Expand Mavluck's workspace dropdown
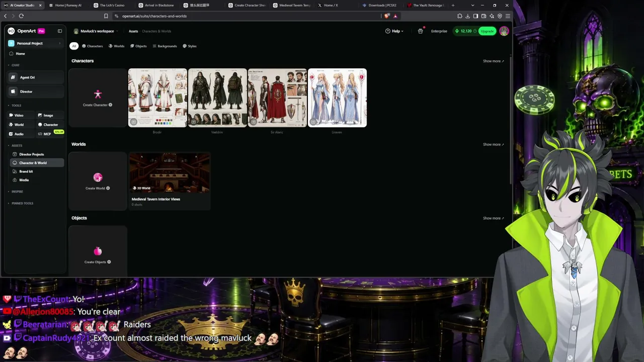This screenshot has height=362, width=644. (96, 31)
